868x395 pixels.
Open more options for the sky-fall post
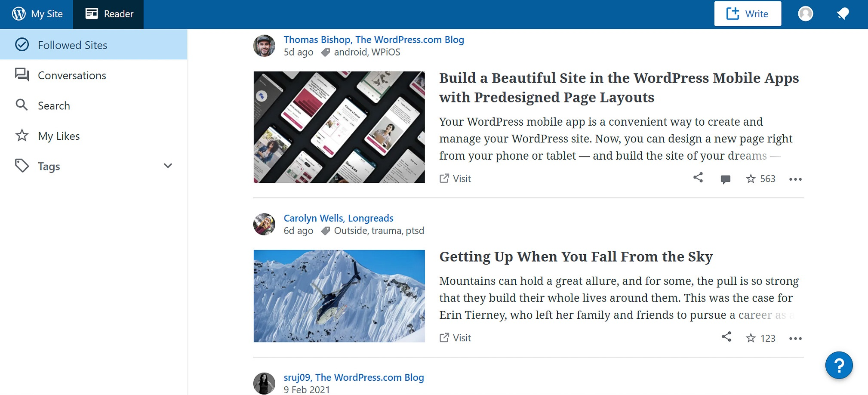[x=795, y=338]
